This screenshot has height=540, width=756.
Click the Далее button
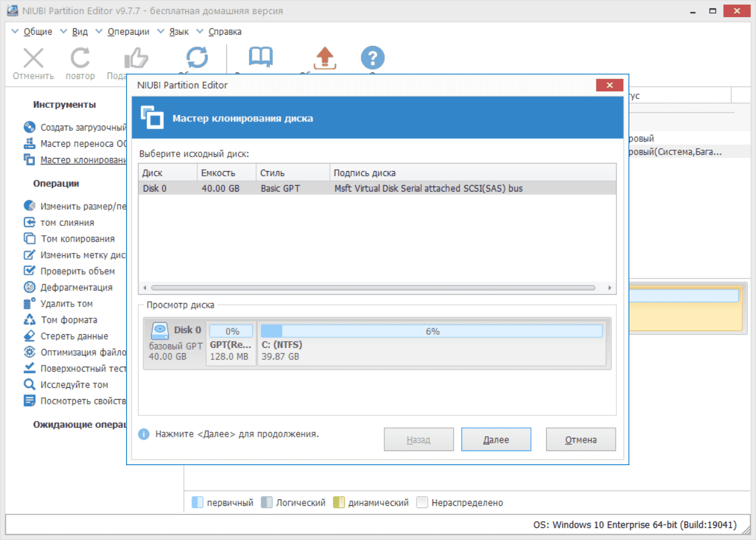tap(496, 440)
